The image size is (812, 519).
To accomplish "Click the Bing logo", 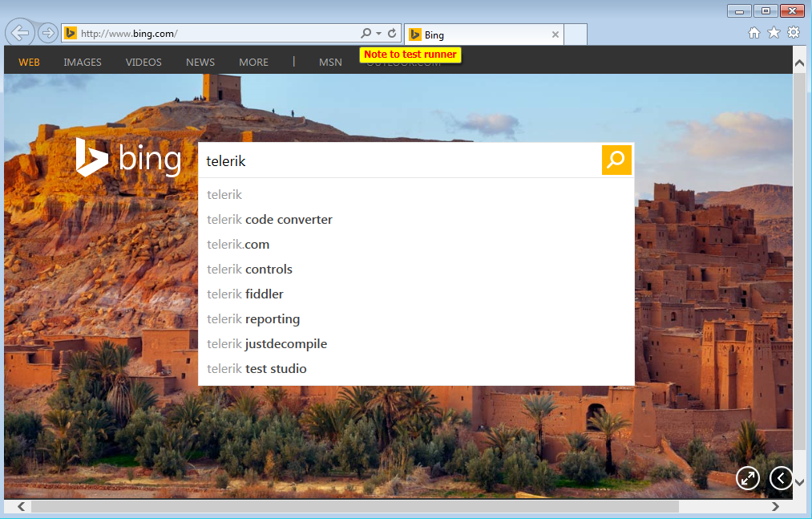I will coord(128,157).
